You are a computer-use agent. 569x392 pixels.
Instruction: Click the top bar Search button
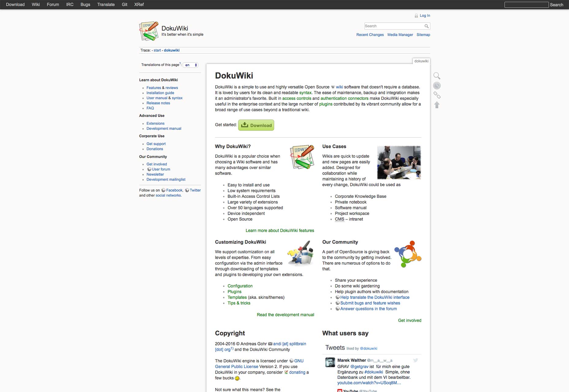pos(556,5)
